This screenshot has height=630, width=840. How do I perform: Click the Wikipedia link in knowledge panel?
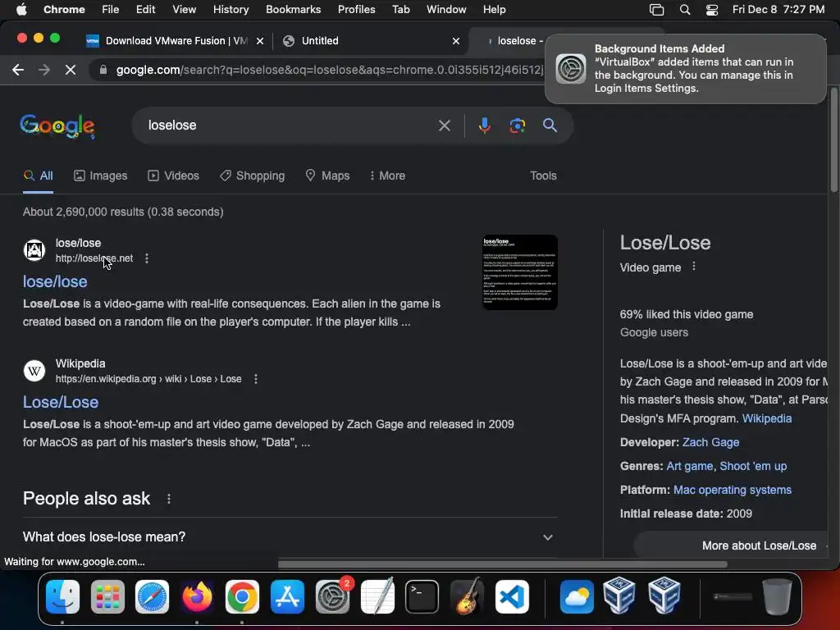(x=767, y=418)
